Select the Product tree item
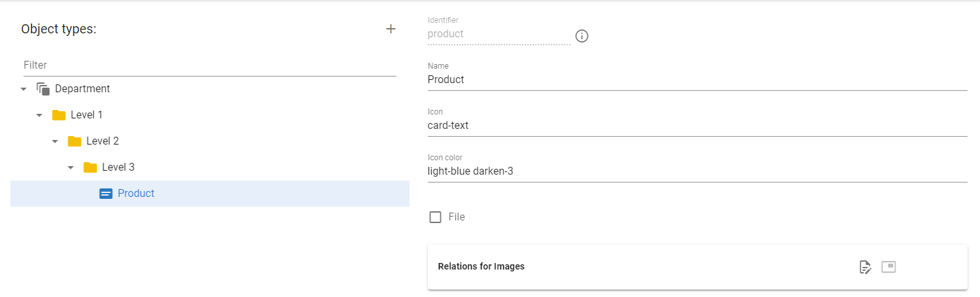This screenshot has width=980, height=297. pyautogui.click(x=210, y=194)
